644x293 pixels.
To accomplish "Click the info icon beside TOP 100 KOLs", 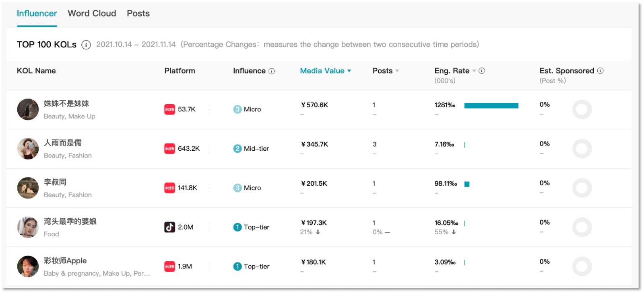I will [x=86, y=45].
